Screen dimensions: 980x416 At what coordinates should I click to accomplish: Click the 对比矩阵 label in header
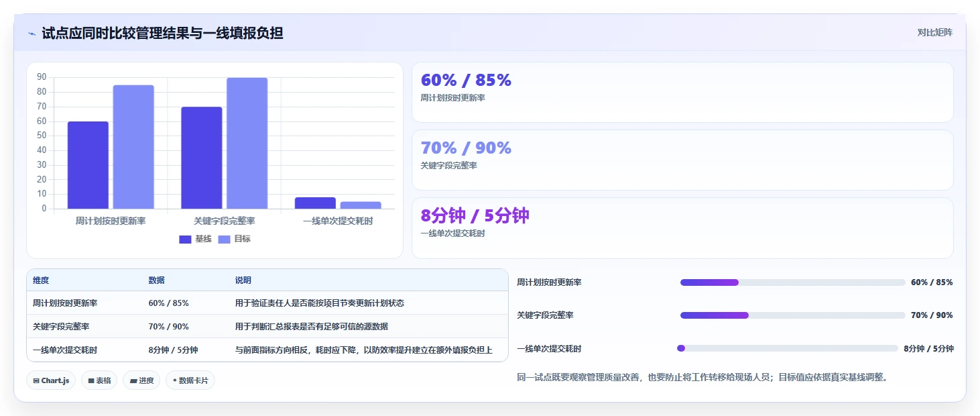pyautogui.click(x=935, y=32)
